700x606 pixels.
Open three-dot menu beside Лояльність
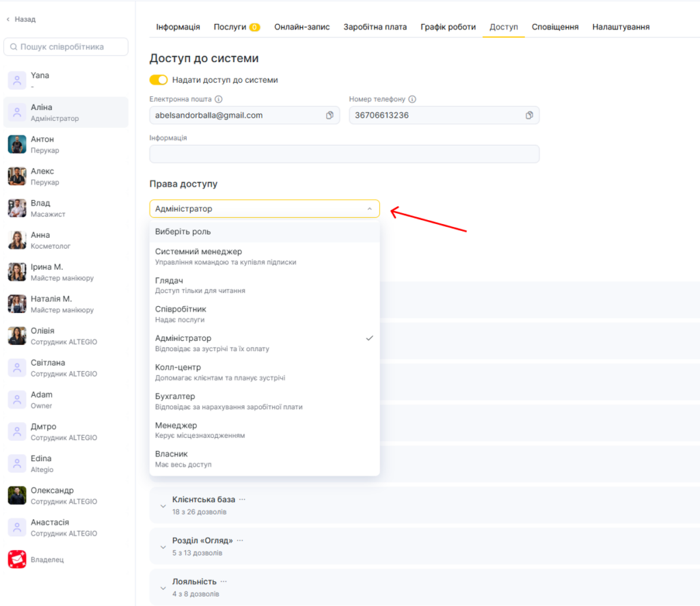click(224, 581)
